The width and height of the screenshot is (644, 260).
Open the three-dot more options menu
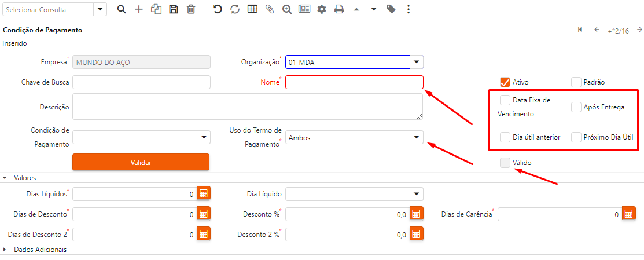tap(409, 10)
